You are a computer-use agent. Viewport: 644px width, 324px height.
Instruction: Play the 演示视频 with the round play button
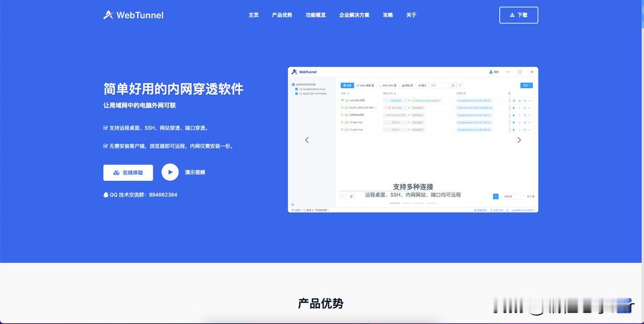[x=170, y=172]
